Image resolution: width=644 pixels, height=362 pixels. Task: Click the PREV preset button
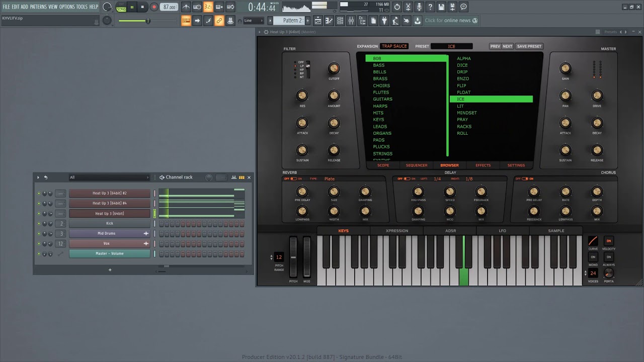click(495, 46)
